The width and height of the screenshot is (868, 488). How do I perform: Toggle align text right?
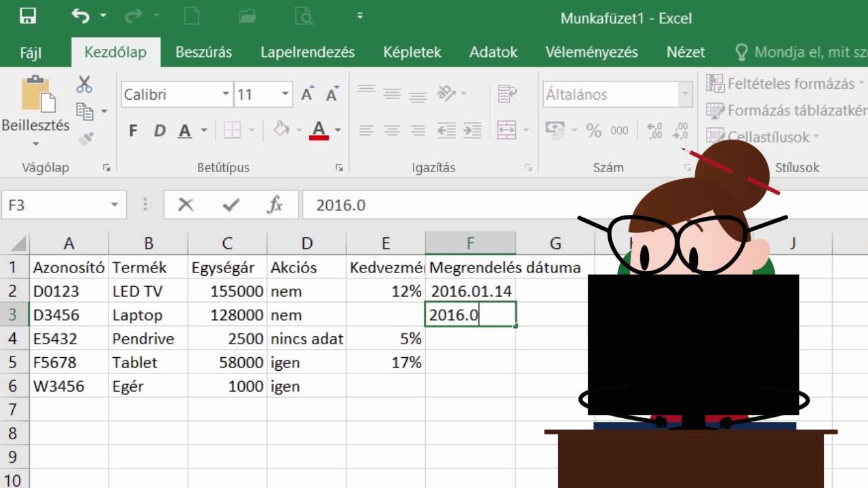[x=418, y=130]
